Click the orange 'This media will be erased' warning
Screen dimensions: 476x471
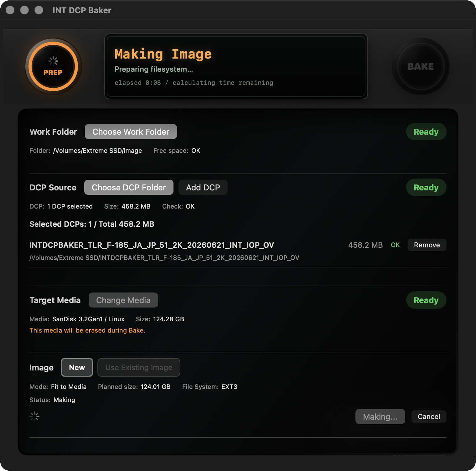[x=87, y=330]
